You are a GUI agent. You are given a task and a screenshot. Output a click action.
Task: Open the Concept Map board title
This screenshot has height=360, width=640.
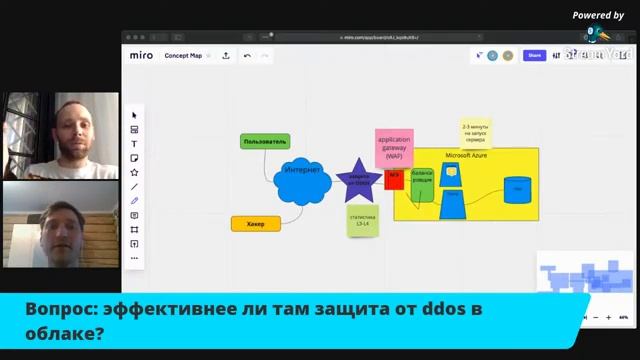183,56
